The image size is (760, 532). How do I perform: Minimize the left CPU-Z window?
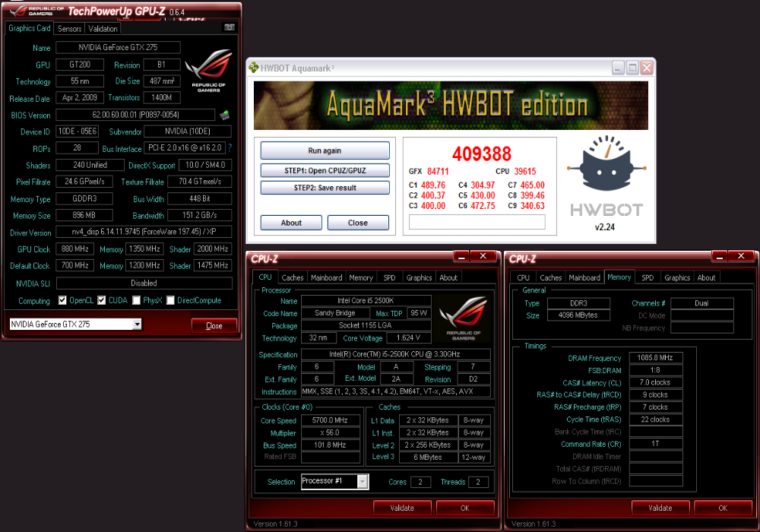pos(461,257)
